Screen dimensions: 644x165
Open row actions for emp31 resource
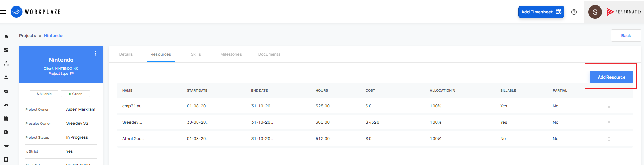click(x=609, y=106)
